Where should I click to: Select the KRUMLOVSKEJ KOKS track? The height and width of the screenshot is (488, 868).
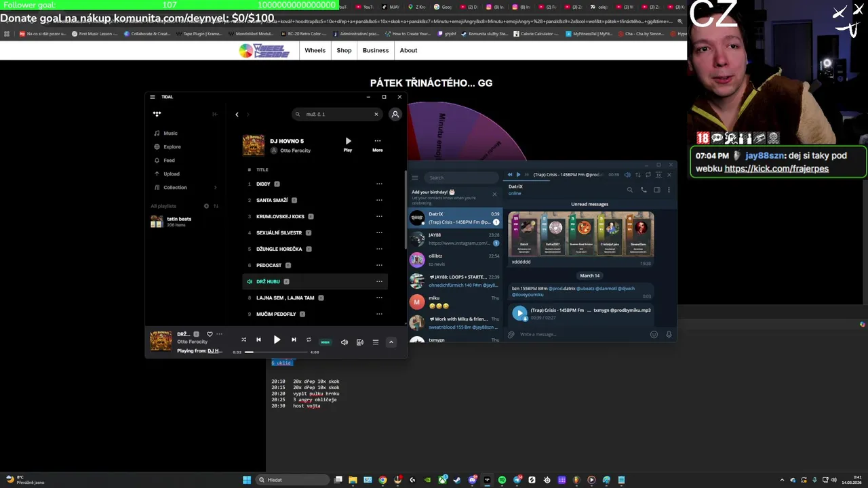pos(315,216)
